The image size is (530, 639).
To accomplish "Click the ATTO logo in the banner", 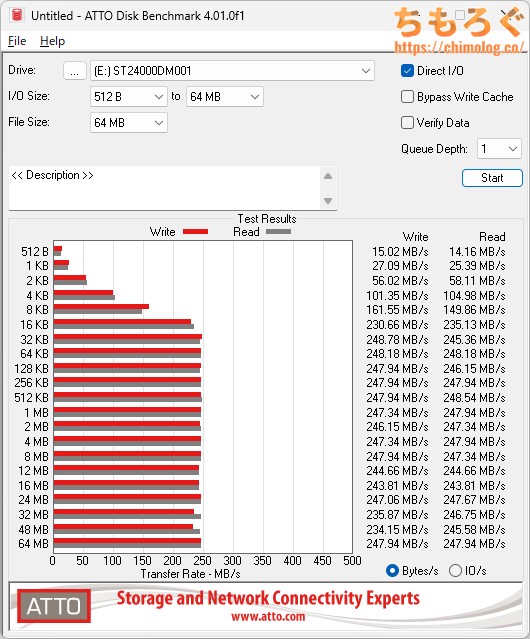I will [54, 606].
